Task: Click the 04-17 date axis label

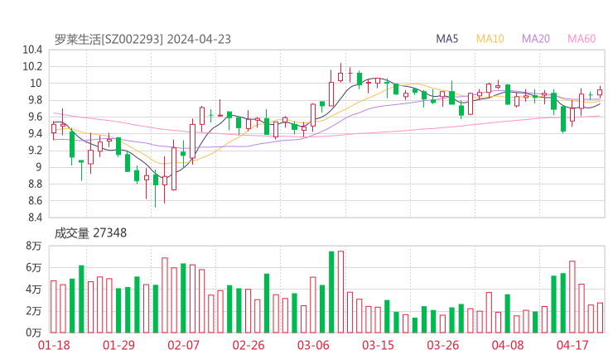Action: 572,345
